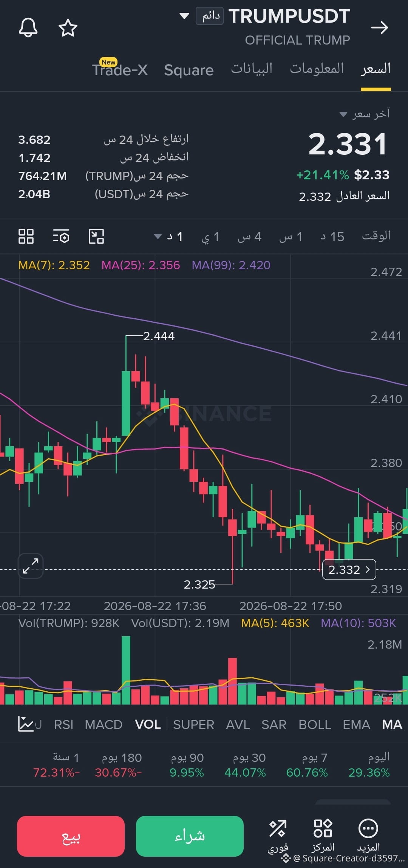408x868 pixels.
Task: Tap the 30 يوم 44.07% performance
Action: pyautogui.click(x=245, y=765)
